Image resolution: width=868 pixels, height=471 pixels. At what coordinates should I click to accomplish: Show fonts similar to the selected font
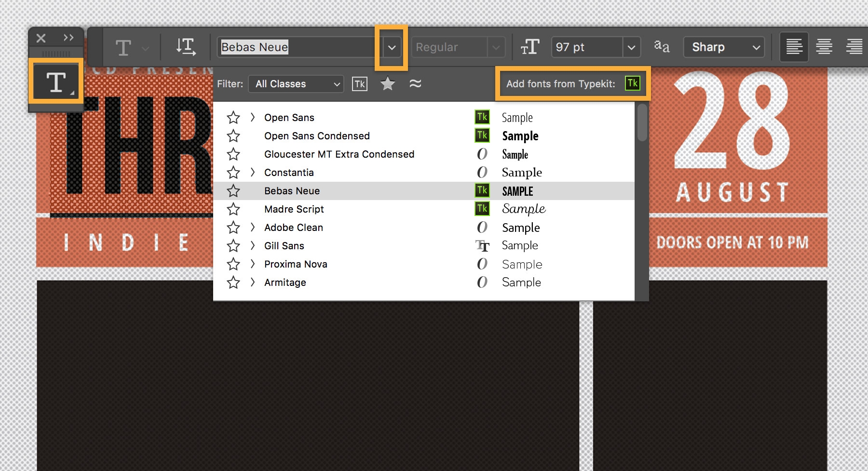pyautogui.click(x=415, y=83)
